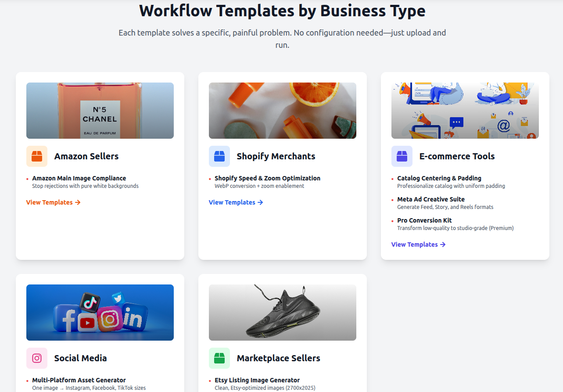Select the Amazon Sellers heading
This screenshot has height=392, width=563.
tap(86, 156)
